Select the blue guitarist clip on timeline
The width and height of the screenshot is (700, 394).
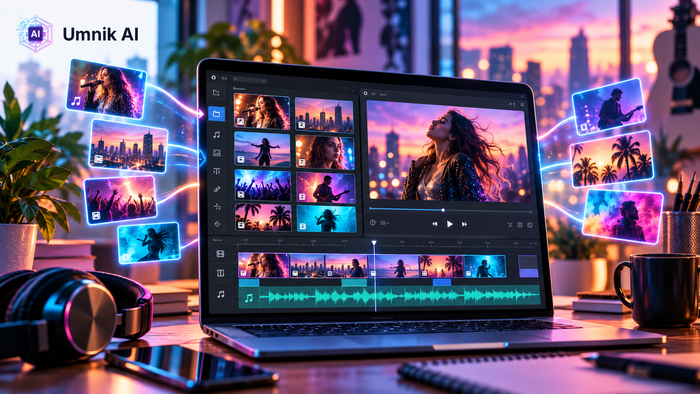(x=485, y=266)
